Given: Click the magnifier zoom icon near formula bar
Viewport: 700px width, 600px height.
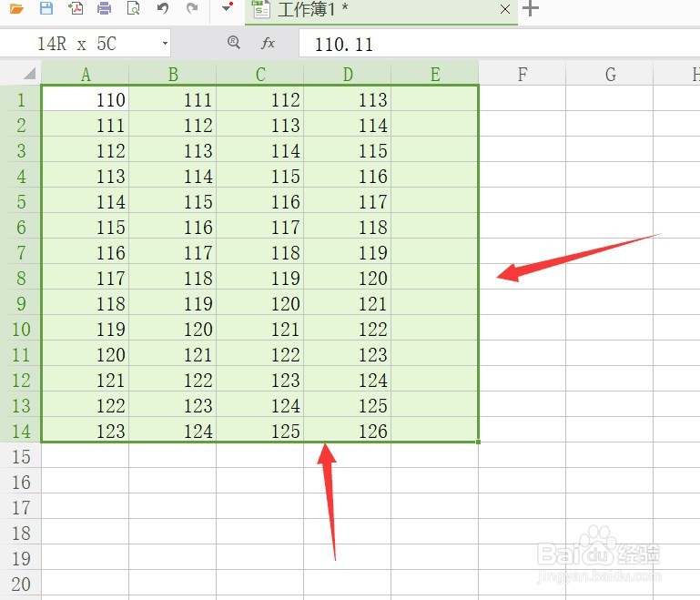Looking at the screenshot, I should point(233,43).
